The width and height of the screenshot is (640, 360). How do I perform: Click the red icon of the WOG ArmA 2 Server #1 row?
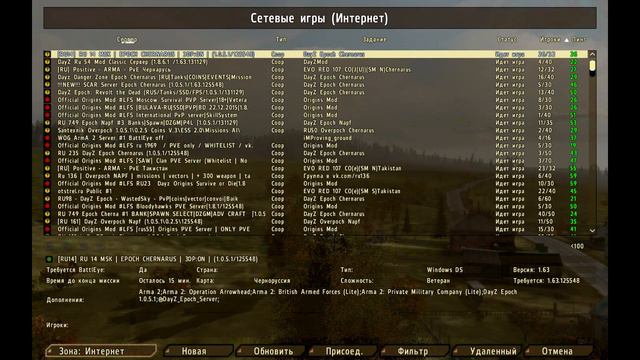(47, 138)
